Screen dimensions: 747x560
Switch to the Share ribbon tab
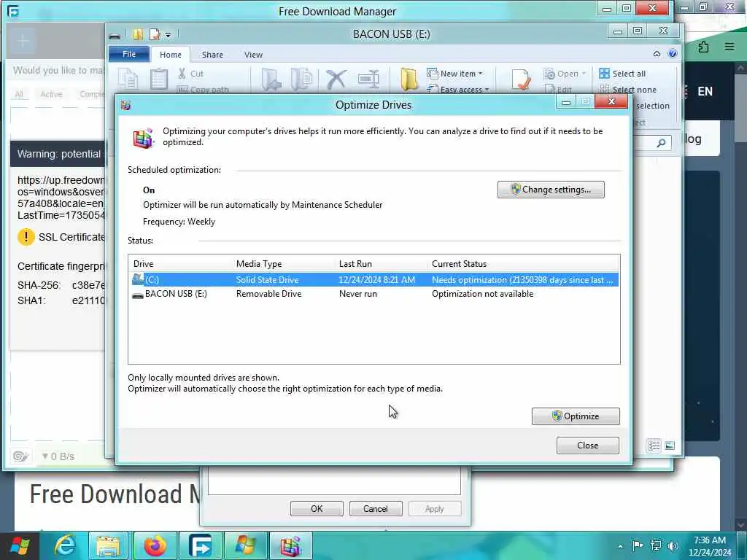(x=212, y=55)
